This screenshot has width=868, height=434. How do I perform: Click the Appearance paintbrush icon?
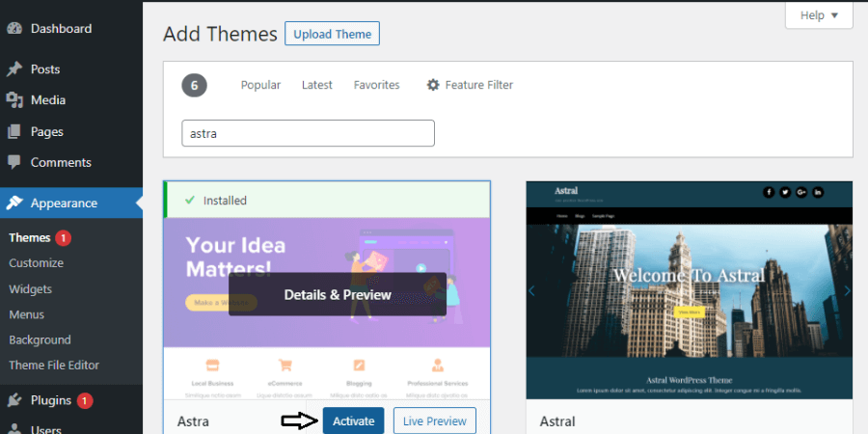[x=14, y=203]
